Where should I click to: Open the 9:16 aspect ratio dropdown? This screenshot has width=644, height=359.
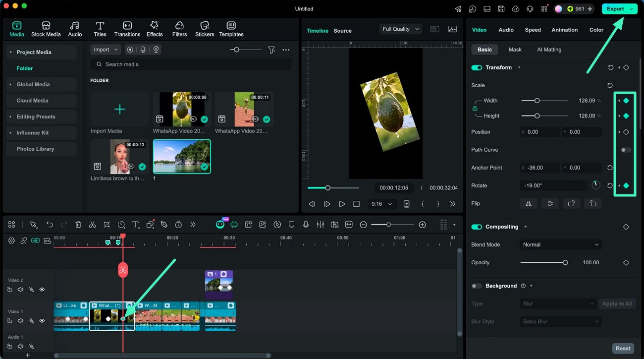tap(383, 204)
